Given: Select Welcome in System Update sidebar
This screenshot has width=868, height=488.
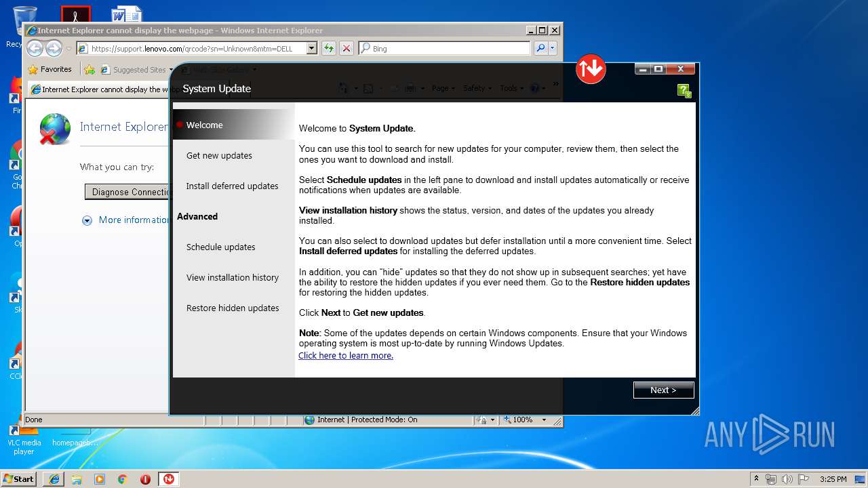Looking at the screenshot, I should pos(234,125).
